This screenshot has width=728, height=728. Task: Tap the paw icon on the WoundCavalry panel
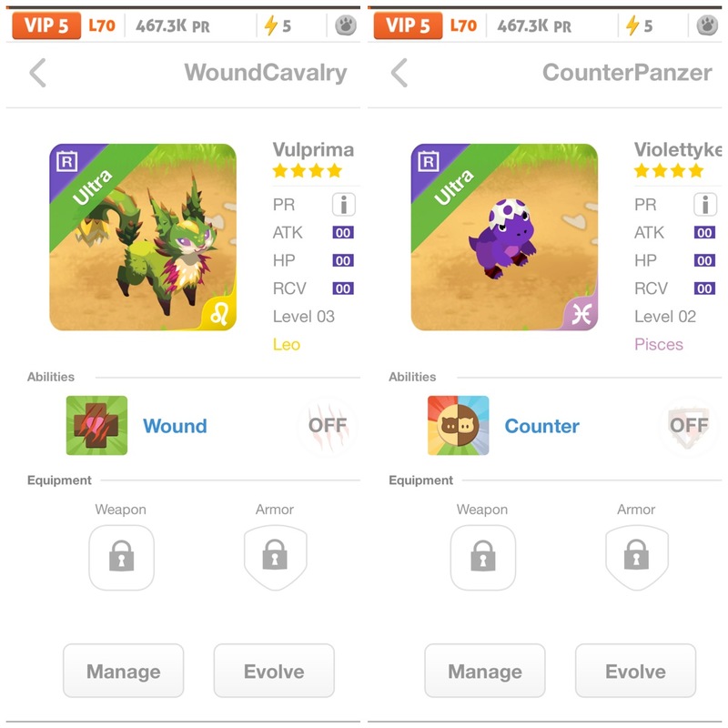tap(346, 25)
